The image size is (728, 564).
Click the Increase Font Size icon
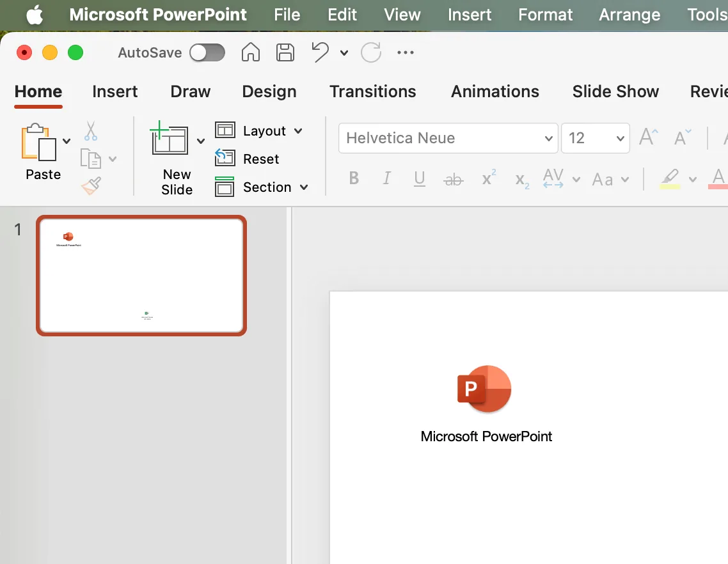[649, 137]
